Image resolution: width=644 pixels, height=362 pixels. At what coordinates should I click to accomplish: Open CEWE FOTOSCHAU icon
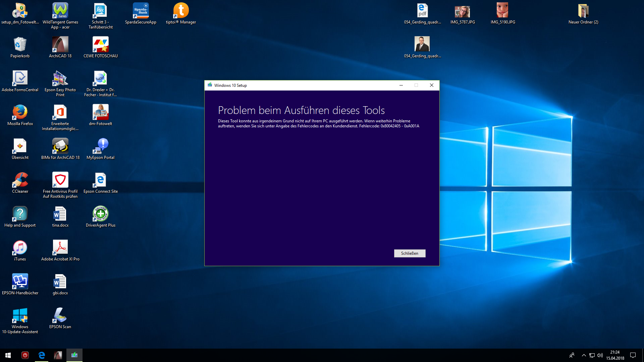[x=101, y=48]
